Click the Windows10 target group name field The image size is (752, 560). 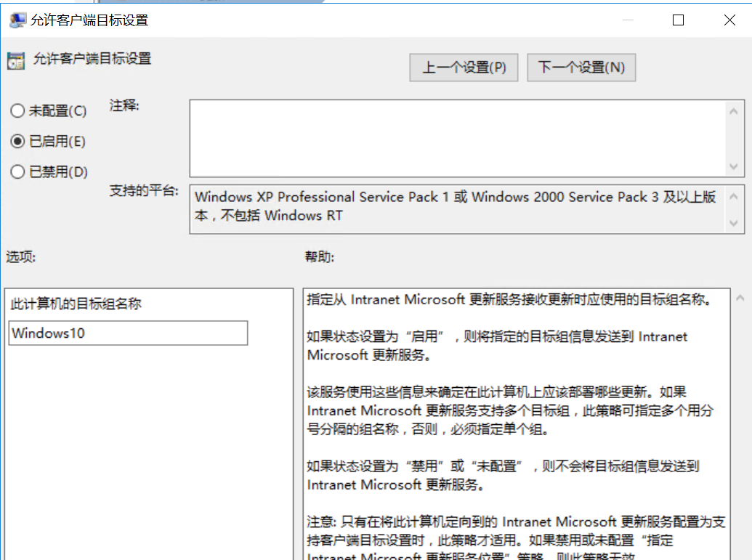tap(128, 333)
